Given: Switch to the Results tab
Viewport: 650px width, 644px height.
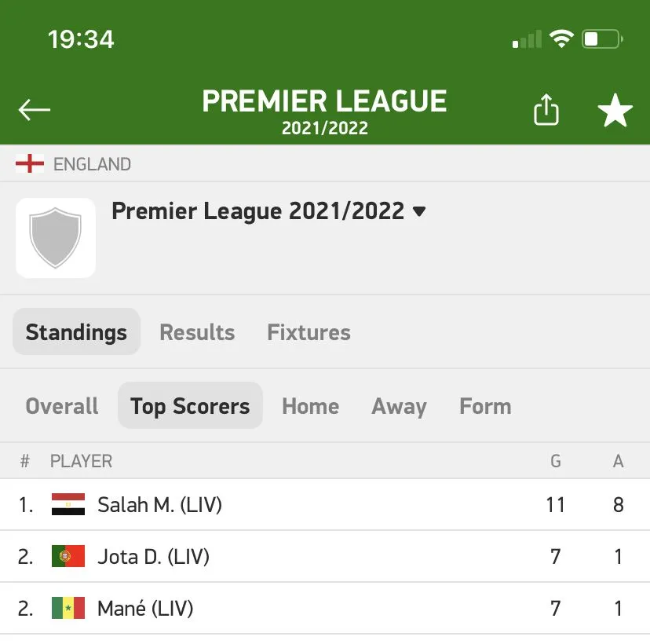Looking at the screenshot, I should point(197,332).
